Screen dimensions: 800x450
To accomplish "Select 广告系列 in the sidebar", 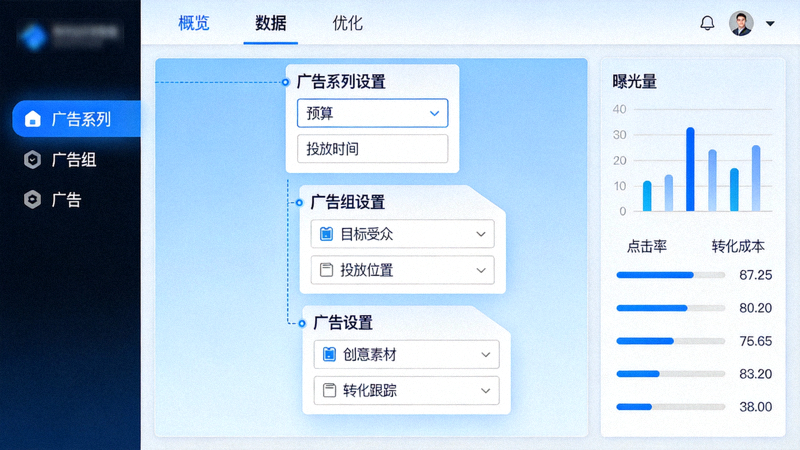I will click(x=77, y=119).
